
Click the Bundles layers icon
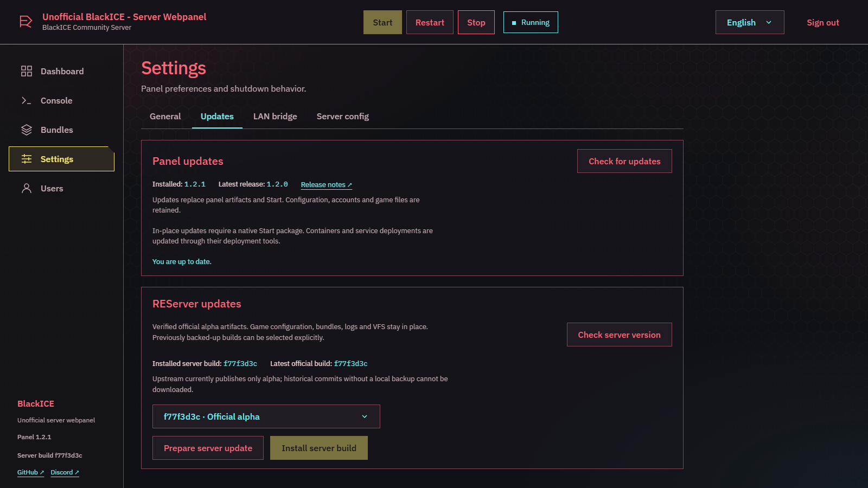pyautogui.click(x=27, y=130)
